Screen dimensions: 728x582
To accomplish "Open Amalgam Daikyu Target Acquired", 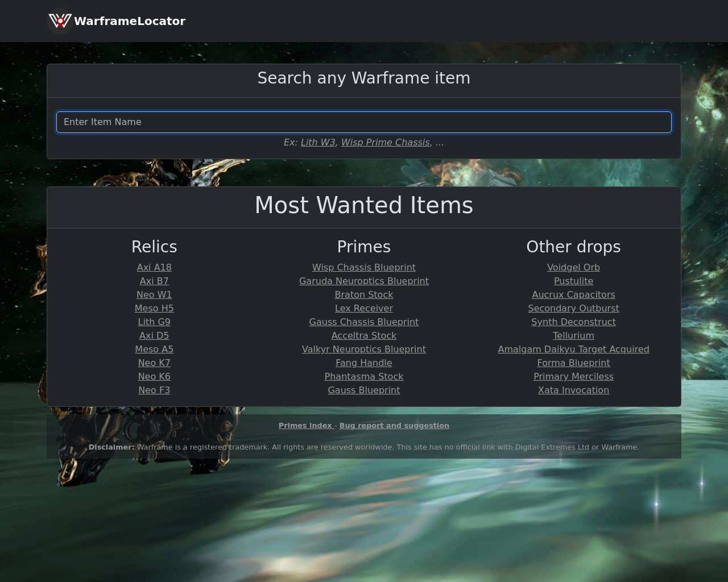I will [x=573, y=350].
